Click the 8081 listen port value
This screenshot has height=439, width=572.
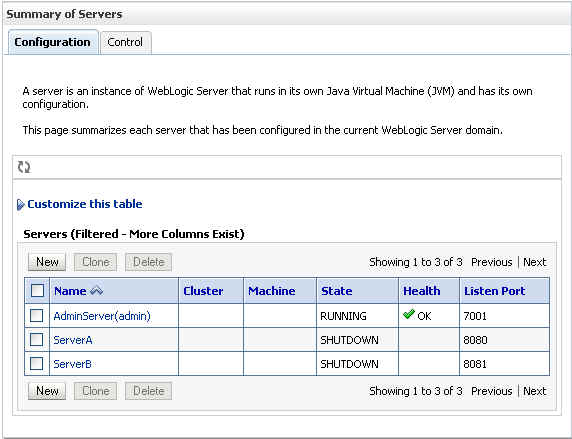tap(475, 364)
